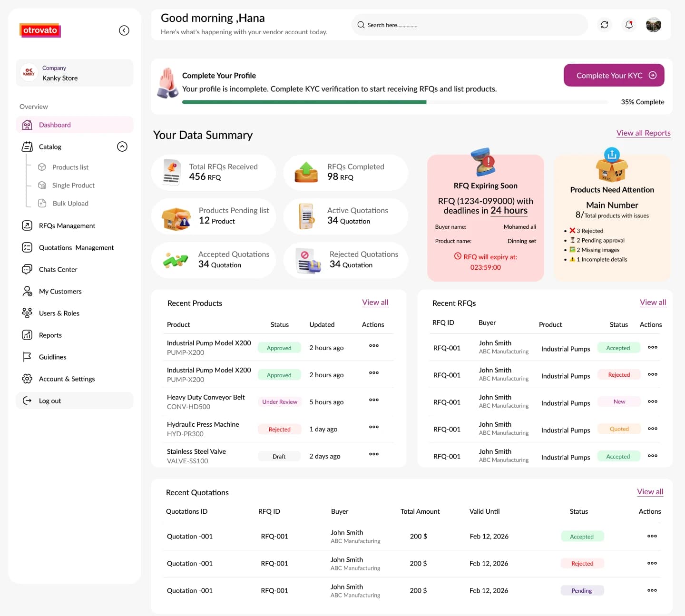Screen dimensions: 685x616
Task: Open Single Product in Catalog
Action: click(x=73, y=186)
